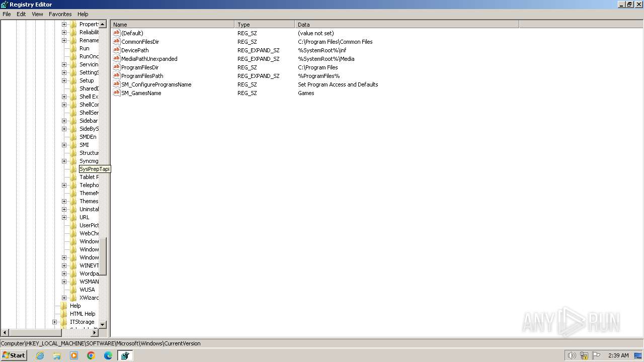Screen dimensions: 644x362
Task: Select the SysPrepTapi tree key
Action: tap(94, 169)
